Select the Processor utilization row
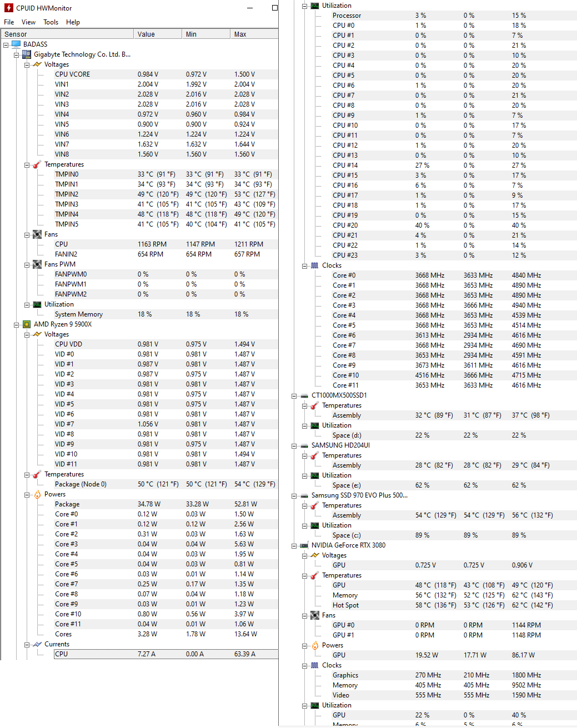Image resolution: width=577 pixels, height=728 pixels. point(454,16)
